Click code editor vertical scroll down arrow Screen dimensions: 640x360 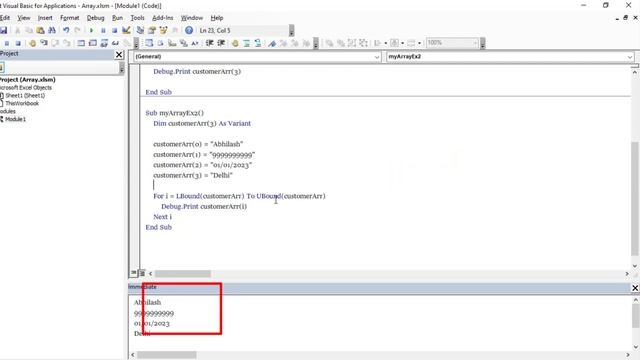point(635,266)
